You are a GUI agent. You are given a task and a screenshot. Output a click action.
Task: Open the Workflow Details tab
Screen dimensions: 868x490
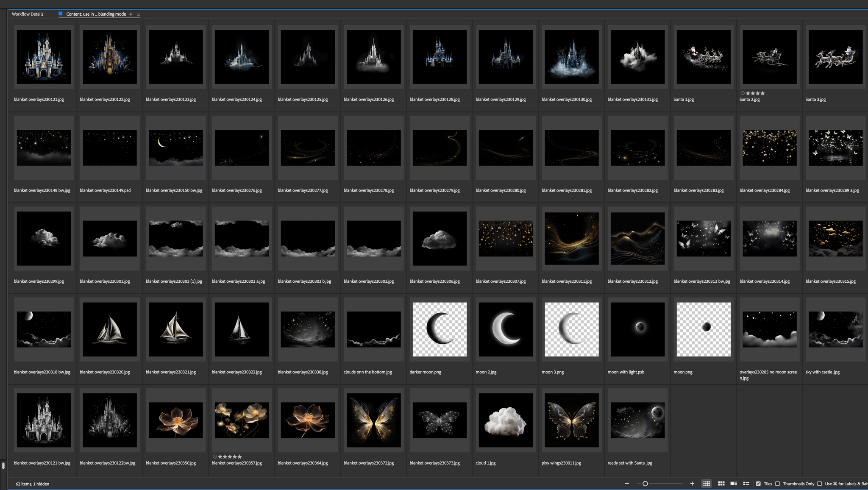(28, 14)
